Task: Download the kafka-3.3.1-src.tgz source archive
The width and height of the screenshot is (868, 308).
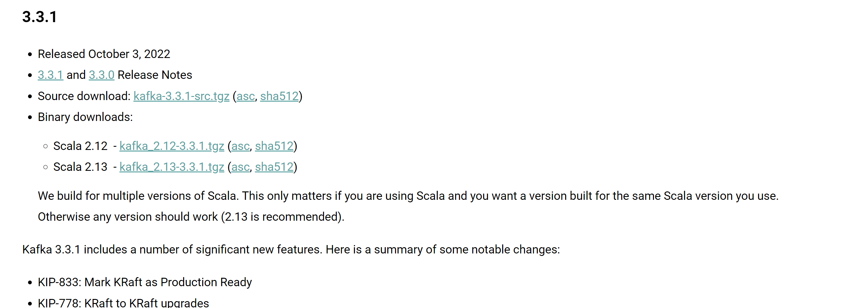Action: tap(181, 96)
